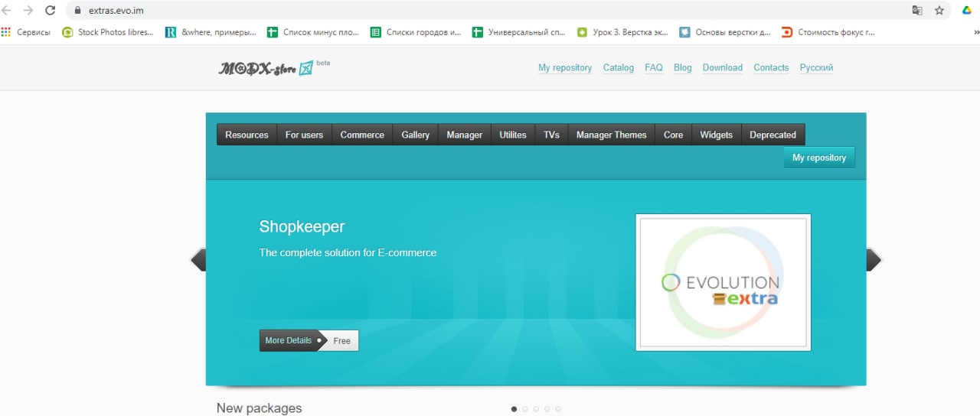The width and height of the screenshot is (980, 416).
Task: Open the Список минус пло... bookmark
Action: point(312,32)
